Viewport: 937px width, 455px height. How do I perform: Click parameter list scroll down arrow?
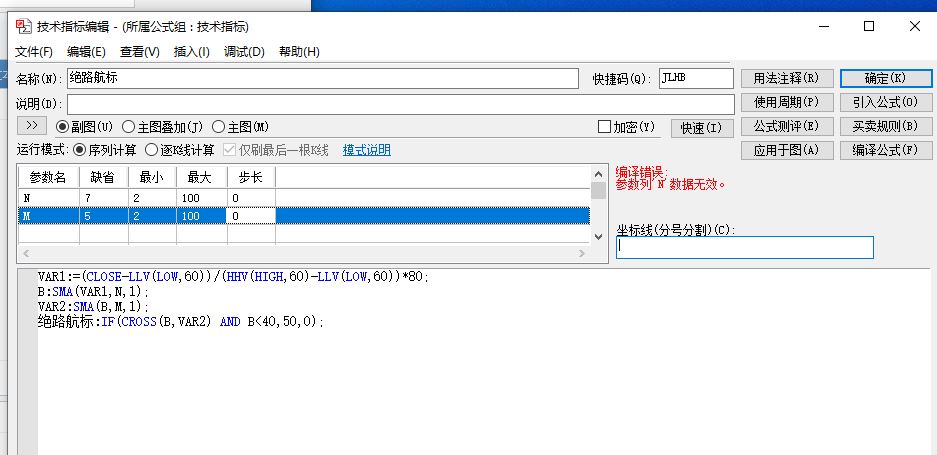pos(599,237)
